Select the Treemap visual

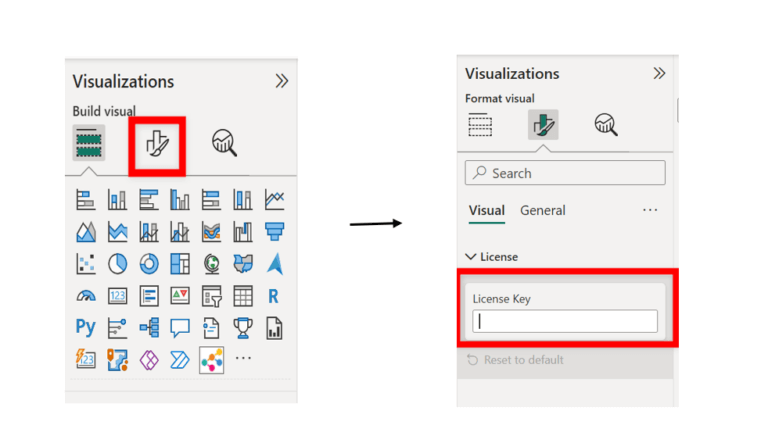click(x=180, y=264)
